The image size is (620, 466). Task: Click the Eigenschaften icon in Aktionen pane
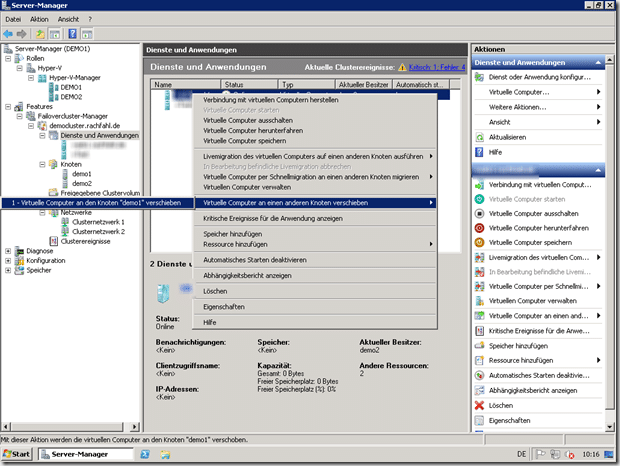[x=479, y=421]
